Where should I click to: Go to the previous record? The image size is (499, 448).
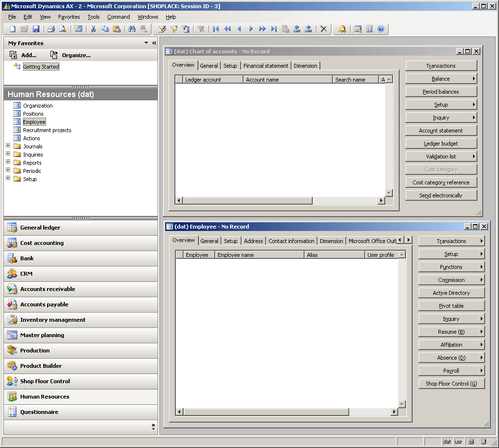tap(239, 29)
